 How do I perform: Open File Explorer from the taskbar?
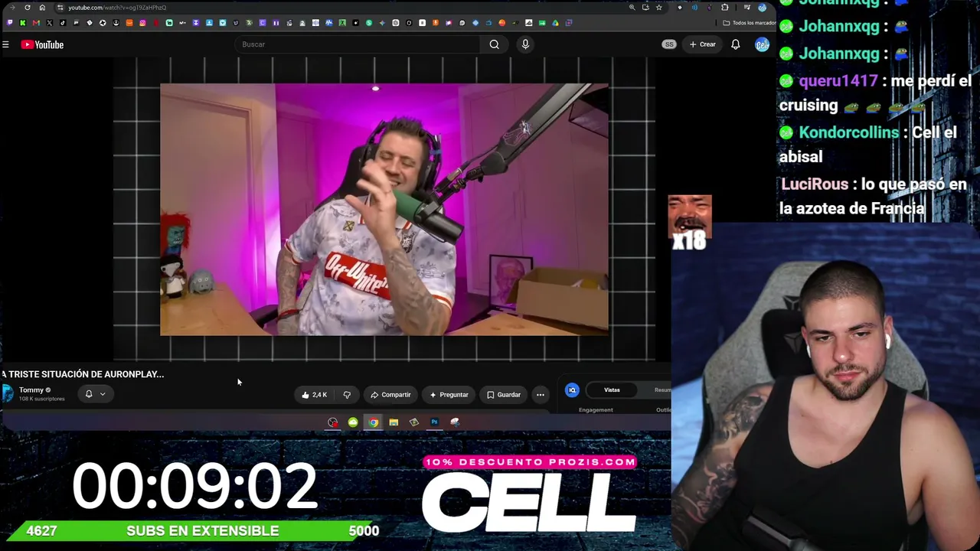click(394, 422)
